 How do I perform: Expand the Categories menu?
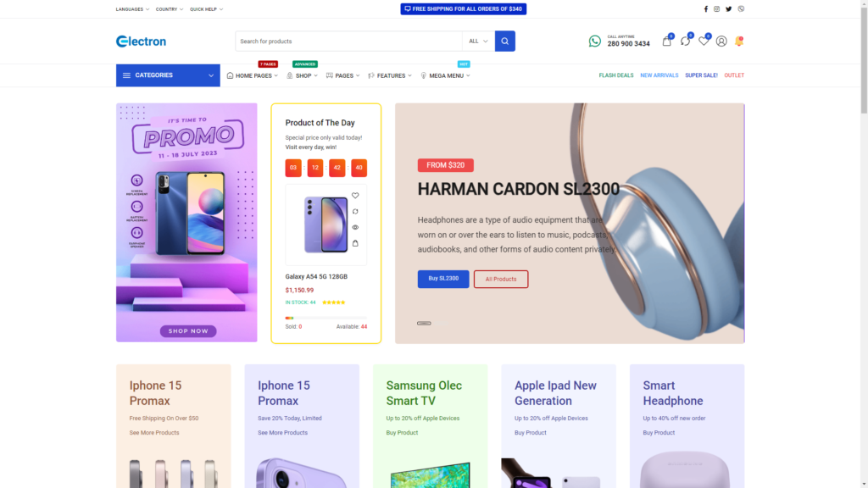coord(168,75)
